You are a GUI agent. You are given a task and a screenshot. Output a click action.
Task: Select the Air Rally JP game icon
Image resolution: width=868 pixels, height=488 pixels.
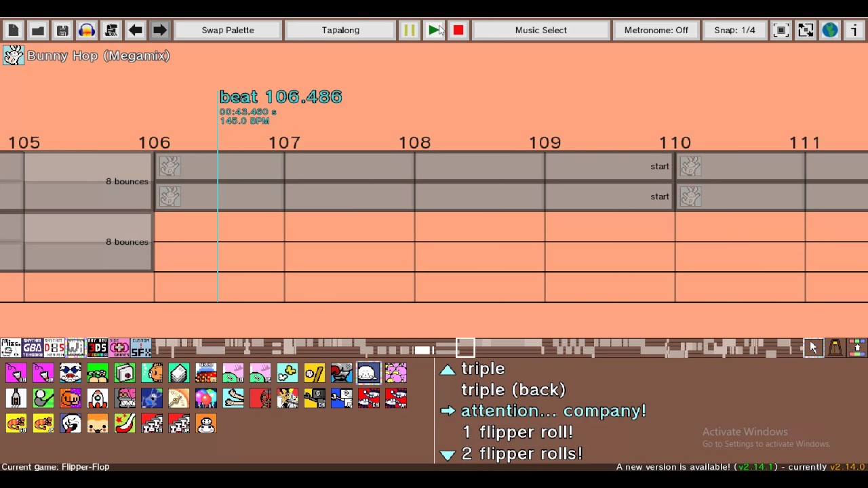pyautogui.click(x=43, y=373)
